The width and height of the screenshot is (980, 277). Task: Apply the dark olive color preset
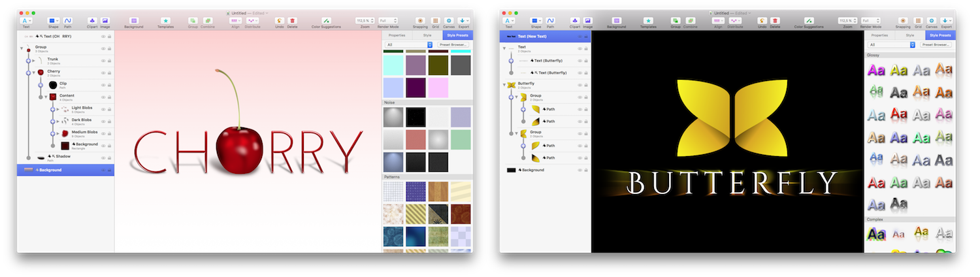pos(438,65)
